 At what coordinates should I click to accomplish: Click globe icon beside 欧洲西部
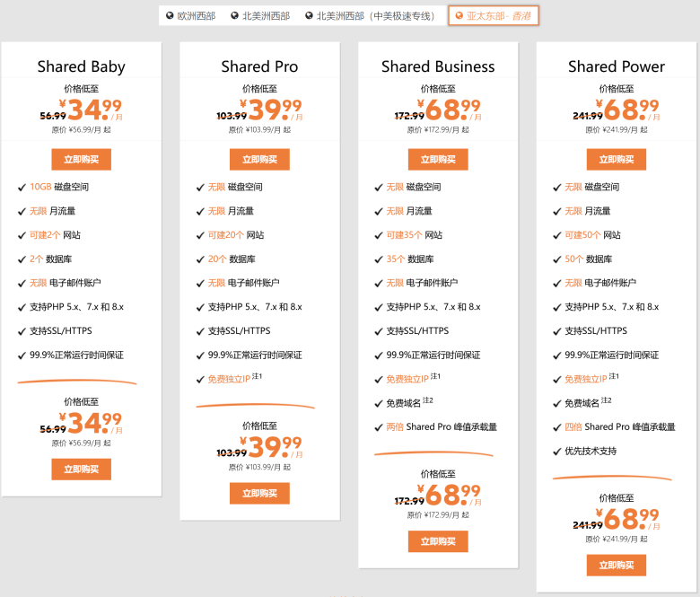click(170, 15)
